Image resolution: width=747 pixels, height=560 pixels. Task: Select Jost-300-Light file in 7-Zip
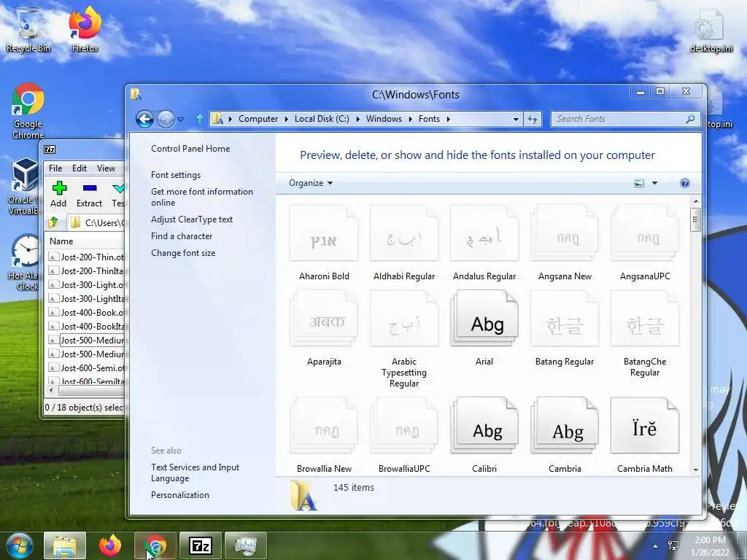tap(86, 285)
